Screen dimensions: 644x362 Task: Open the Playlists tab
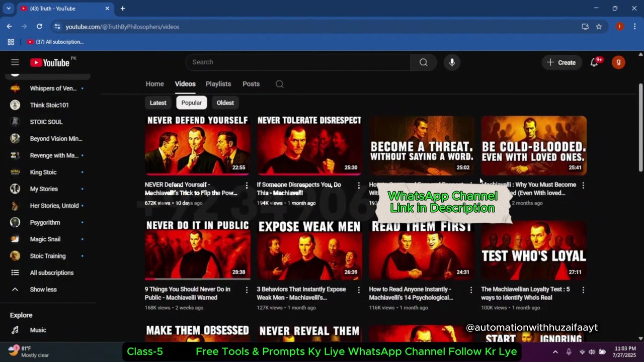click(218, 84)
